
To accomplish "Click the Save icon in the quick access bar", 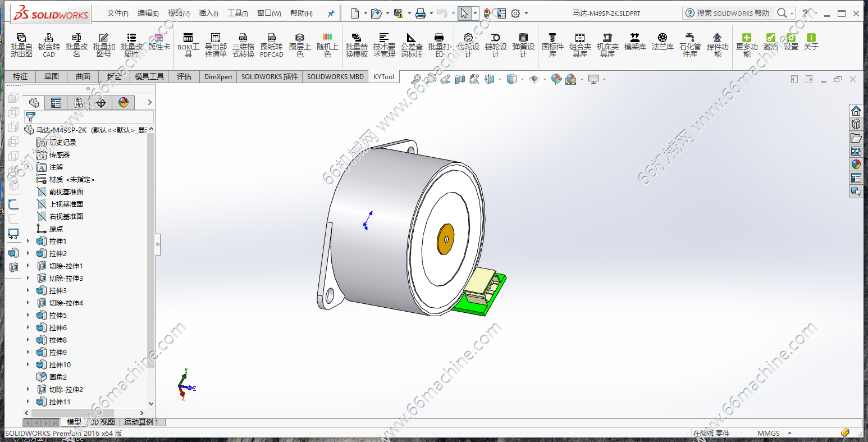I will click(398, 13).
